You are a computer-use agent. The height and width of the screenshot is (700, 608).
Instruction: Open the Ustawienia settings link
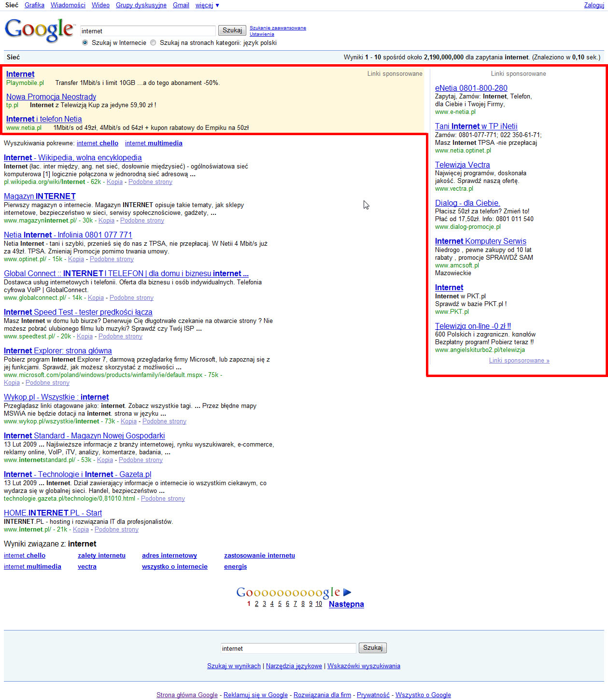(x=262, y=34)
